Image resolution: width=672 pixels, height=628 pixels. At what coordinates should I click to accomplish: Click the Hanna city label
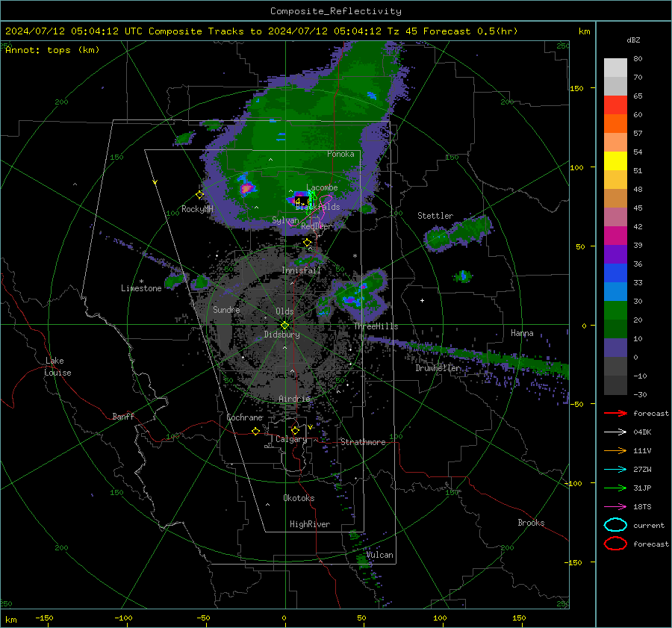pos(522,333)
